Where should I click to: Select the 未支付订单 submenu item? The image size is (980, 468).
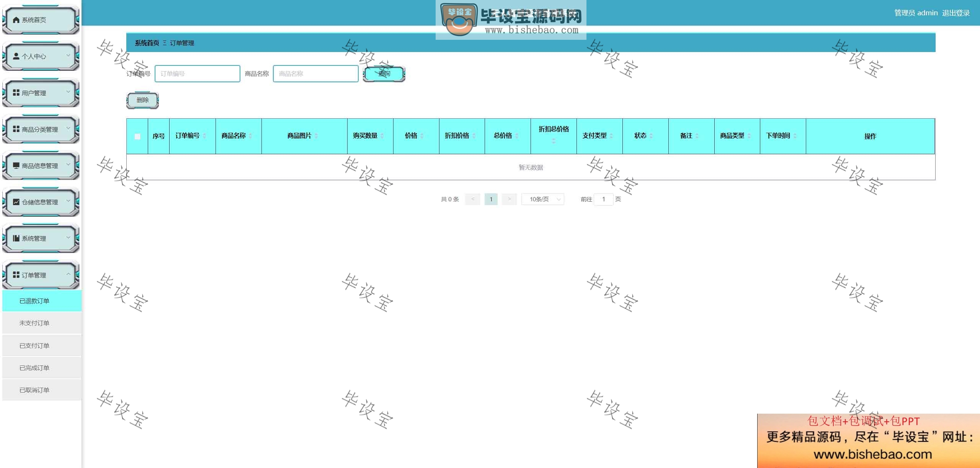click(x=42, y=323)
